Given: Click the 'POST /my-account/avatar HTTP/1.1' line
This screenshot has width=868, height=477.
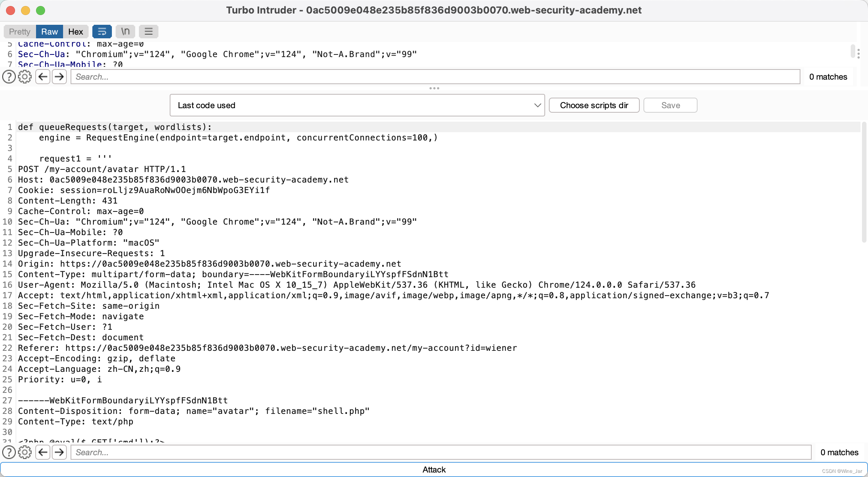Looking at the screenshot, I should click(x=102, y=169).
